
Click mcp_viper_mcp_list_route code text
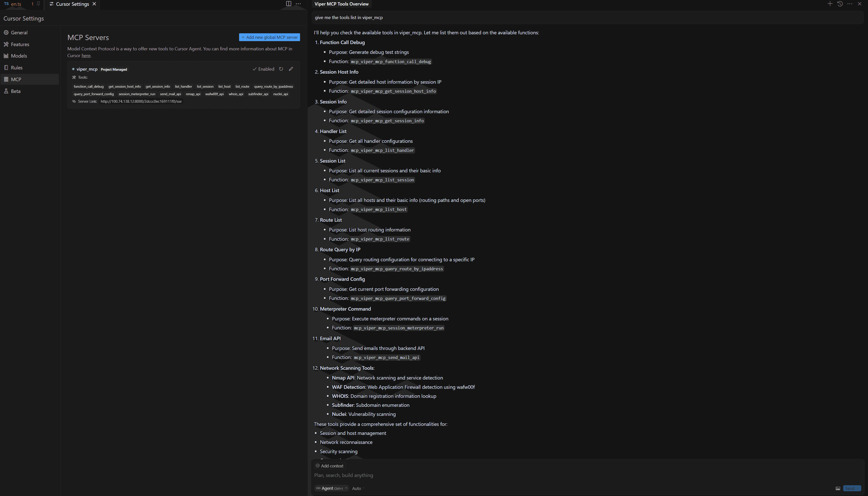380,239
